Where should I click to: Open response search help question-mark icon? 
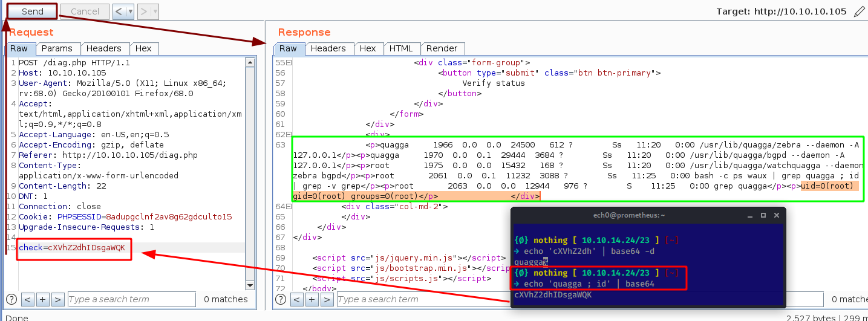[x=281, y=299]
